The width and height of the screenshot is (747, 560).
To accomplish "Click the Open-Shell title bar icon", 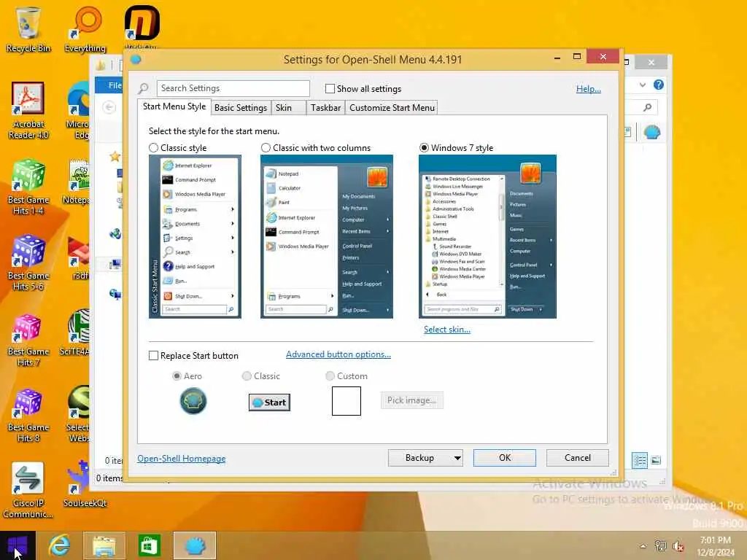I will [x=136, y=60].
